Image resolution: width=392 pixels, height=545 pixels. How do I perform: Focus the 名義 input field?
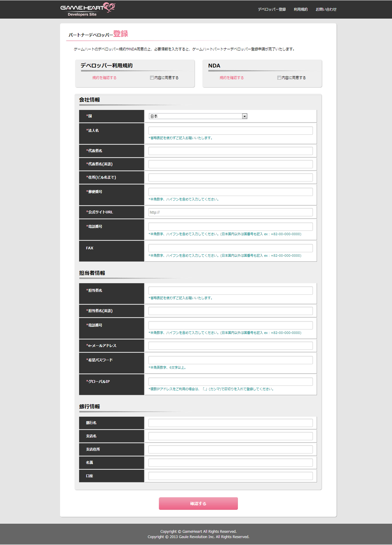tap(230, 463)
